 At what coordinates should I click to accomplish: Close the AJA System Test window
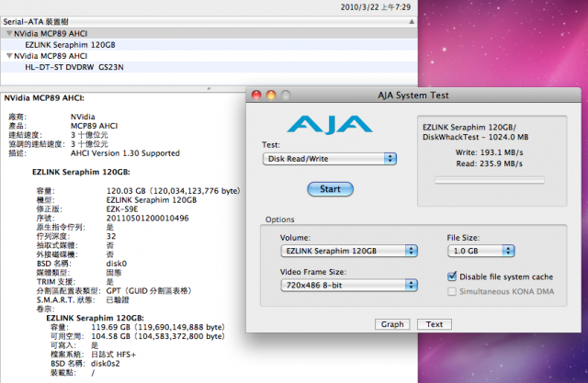pyautogui.click(x=256, y=96)
